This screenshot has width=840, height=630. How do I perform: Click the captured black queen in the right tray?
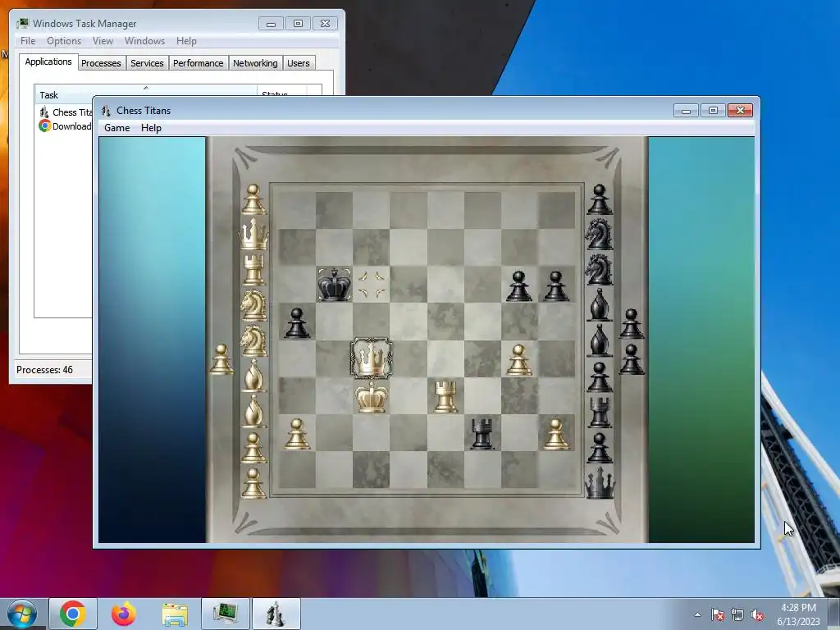(600, 482)
